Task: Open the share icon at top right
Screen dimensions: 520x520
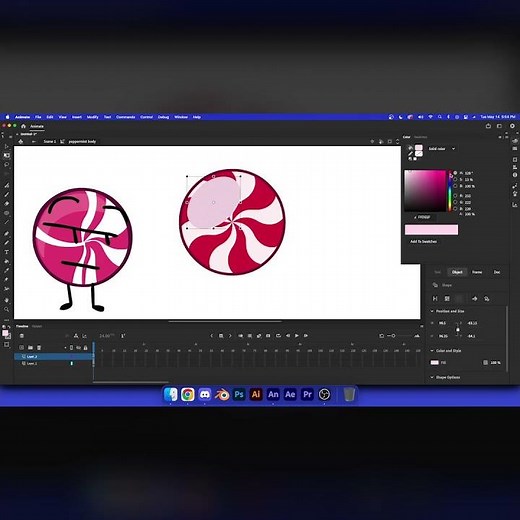Action: [488, 126]
